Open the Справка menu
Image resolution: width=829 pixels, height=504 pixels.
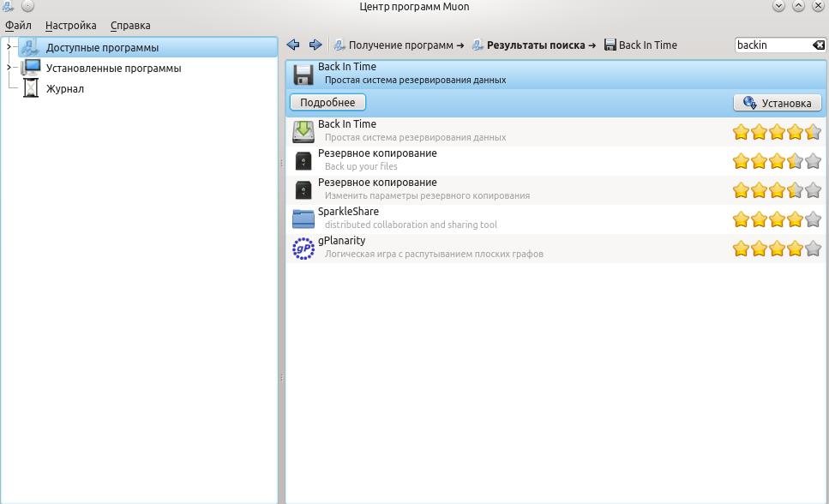[x=130, y=26]
